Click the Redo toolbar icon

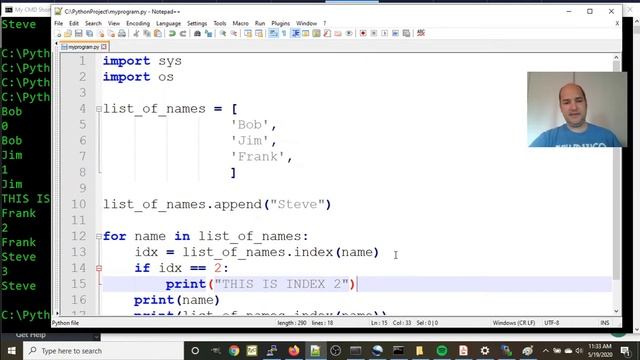click(183, 33)
